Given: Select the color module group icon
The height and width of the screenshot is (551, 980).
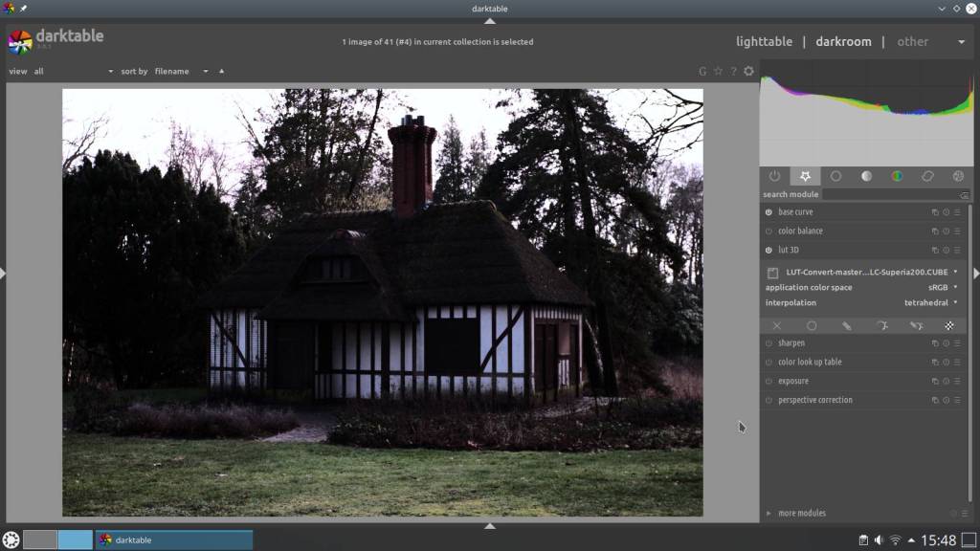Looking at the screenshot, I should (x=897, y=176).
